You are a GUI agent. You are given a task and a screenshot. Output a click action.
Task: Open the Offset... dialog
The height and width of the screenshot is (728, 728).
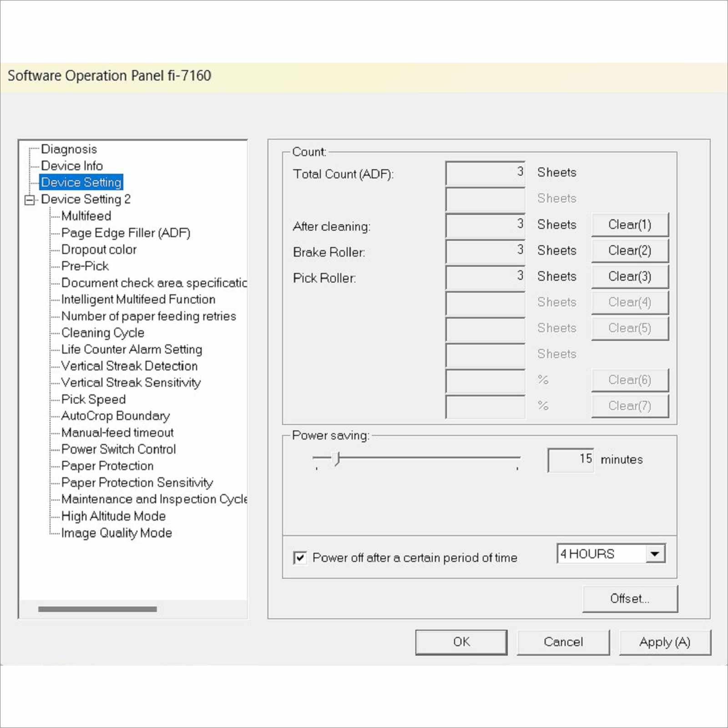[x=630, y=599]
